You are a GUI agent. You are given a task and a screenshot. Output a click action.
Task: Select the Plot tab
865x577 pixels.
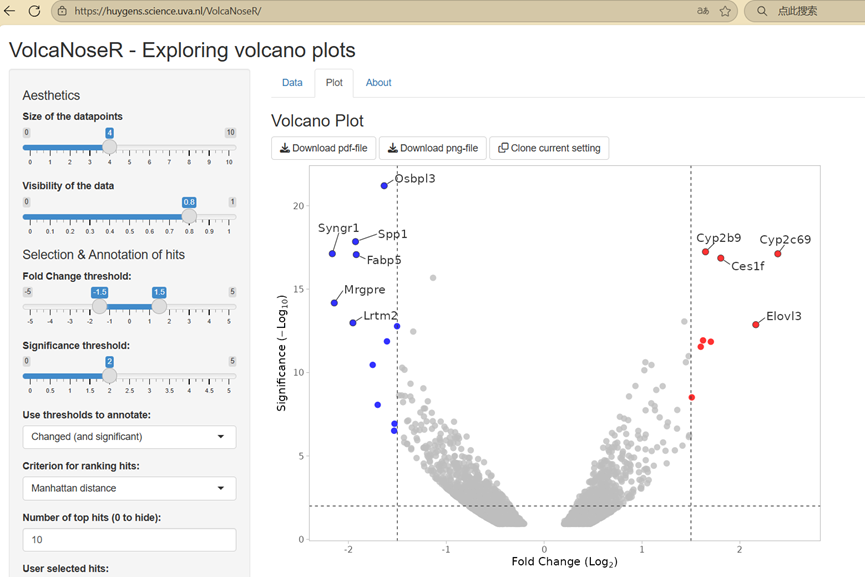pyautogui.click(x=334, y=83)
